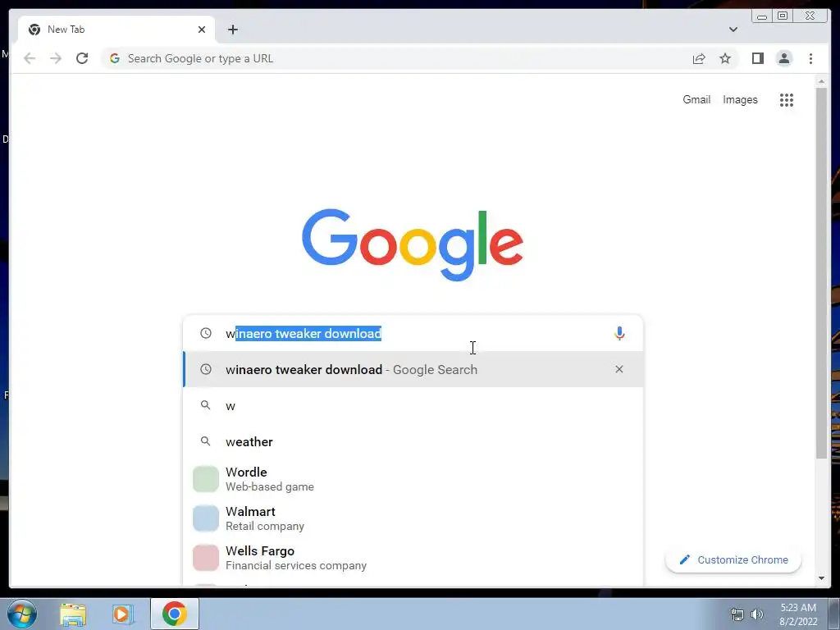Screen dimensions: 840x630
Task: Open the side panel icon
Action: click(757, 58)
